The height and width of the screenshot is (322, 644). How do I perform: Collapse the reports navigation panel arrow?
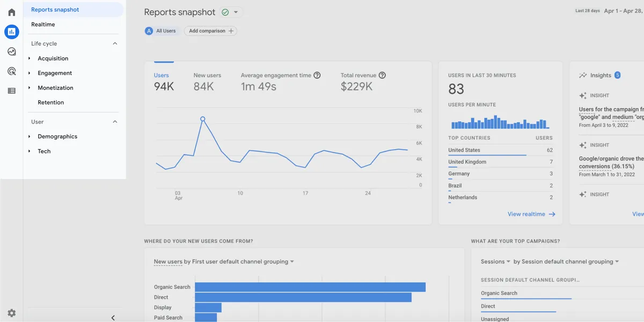coord(113,318)
